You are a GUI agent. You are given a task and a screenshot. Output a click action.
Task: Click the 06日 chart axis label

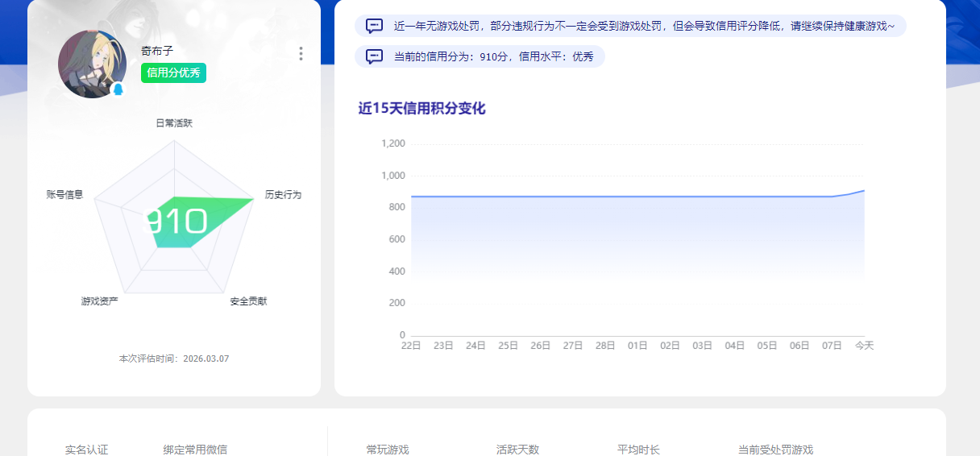pos(799,346)
